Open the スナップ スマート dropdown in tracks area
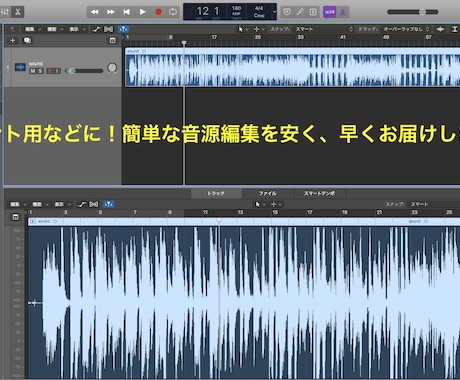This screenshot has width=460, height=380. [x=324, y=29]
